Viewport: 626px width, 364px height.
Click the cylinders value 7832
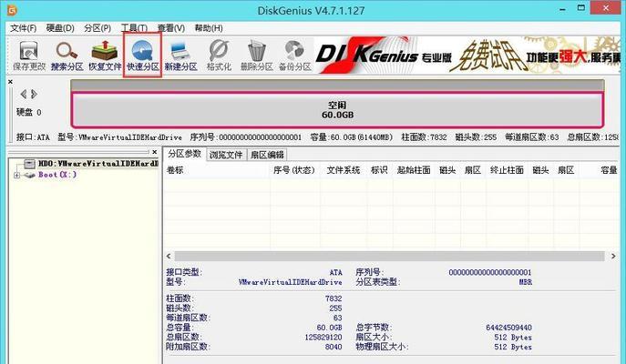tap(334, 298)
